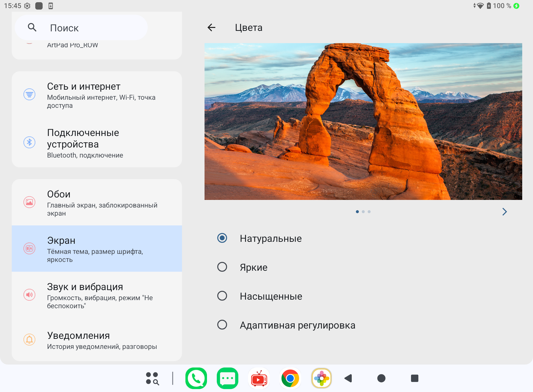Select the Насыщенные color mode

[x=222, y=296]
